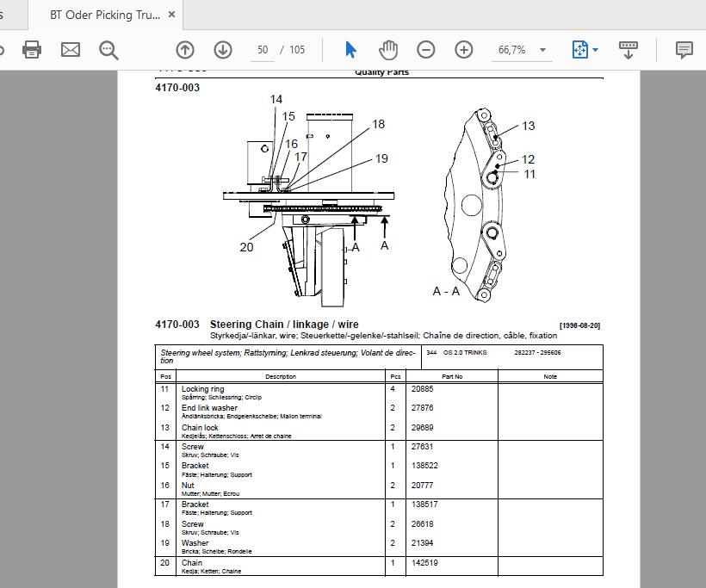Click the fit page view icon

(x=580, y=50)
